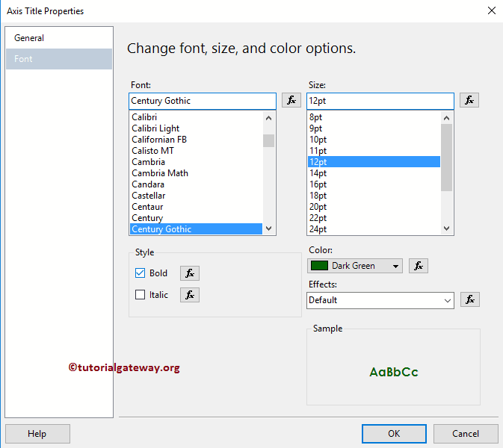Select Candara font
Viewport: 503px width, 448px height.
[x=196, y=184]
